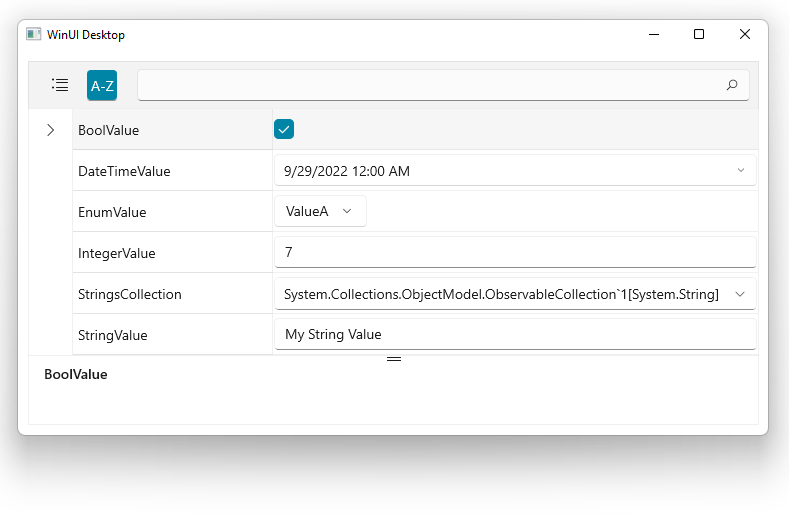This screenshot has width=790, height=520.
Task: Click the search magnifier icon
Action: 732,85
